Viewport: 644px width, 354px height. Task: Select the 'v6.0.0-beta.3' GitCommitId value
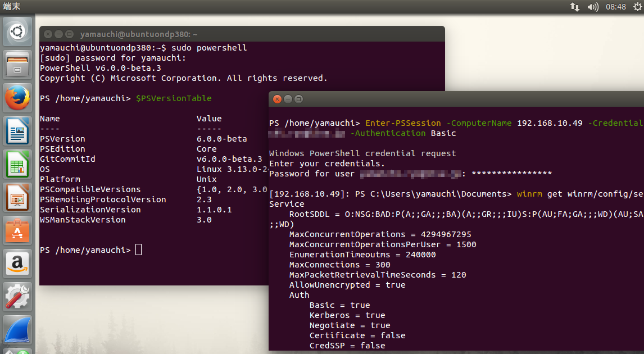[x=229, y=159]
